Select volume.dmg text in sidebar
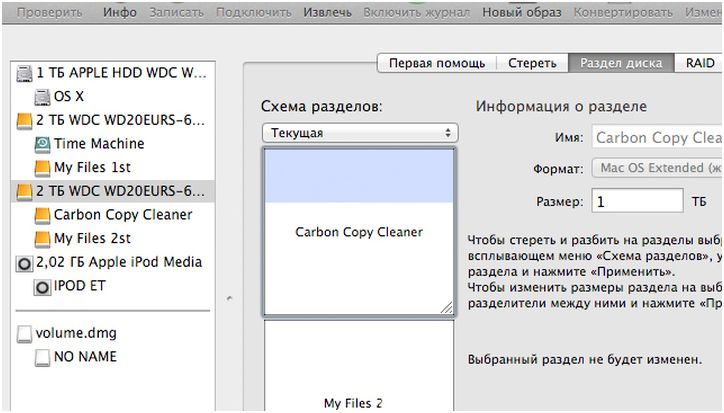This screenshot has height=413, width=724. point(76,333)
